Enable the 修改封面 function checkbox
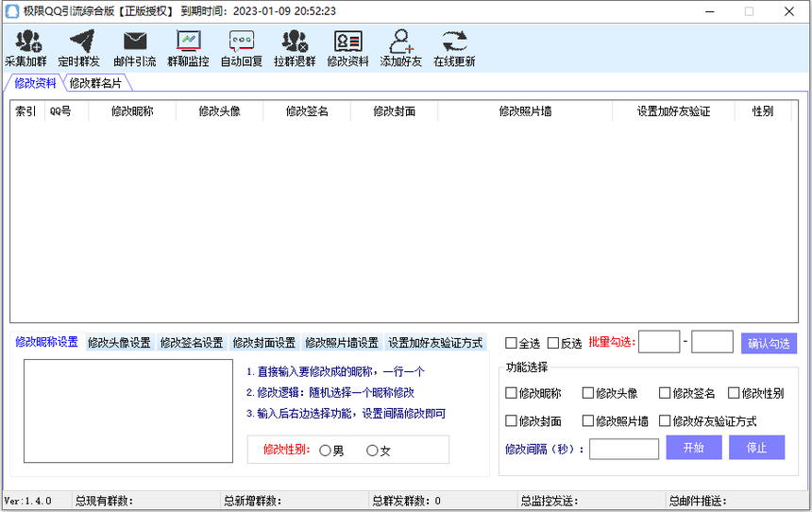Viewport: 812px width, 512px height. [x=511, y=420]
